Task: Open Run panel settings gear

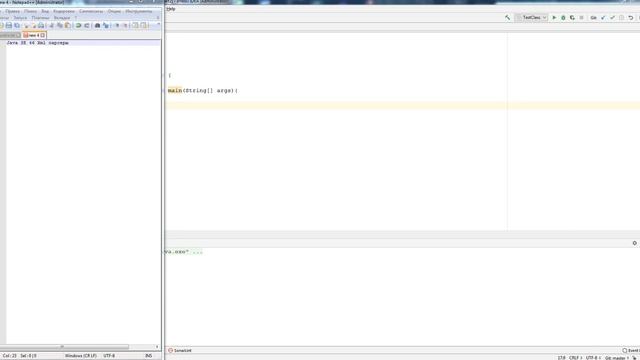Action: 634,243
